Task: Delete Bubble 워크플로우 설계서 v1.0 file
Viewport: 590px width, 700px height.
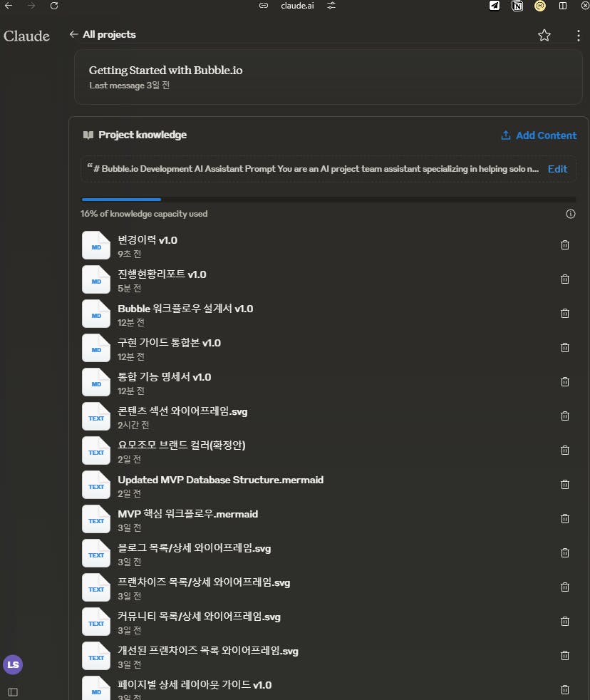Action: pos(565,314)
